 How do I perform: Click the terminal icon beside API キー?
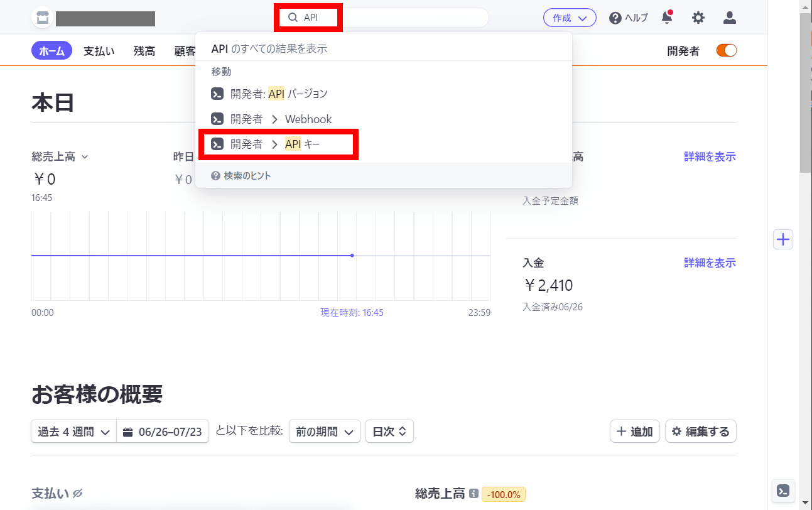(x=217, y=144)
